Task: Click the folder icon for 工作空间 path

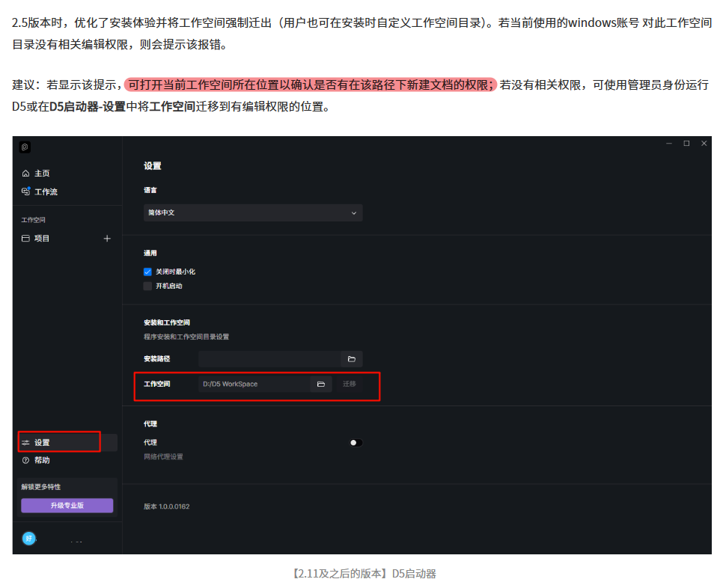Action: (x=321, y=384)
